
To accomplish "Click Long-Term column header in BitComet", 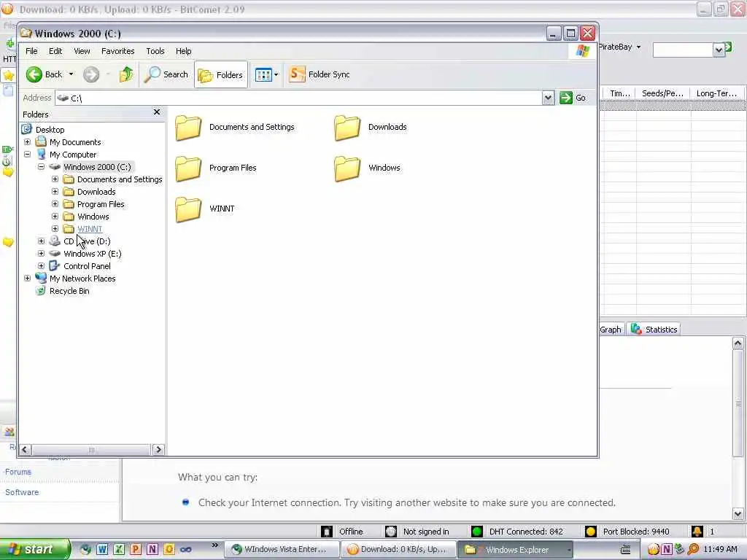I will click(x=716, y=93).
